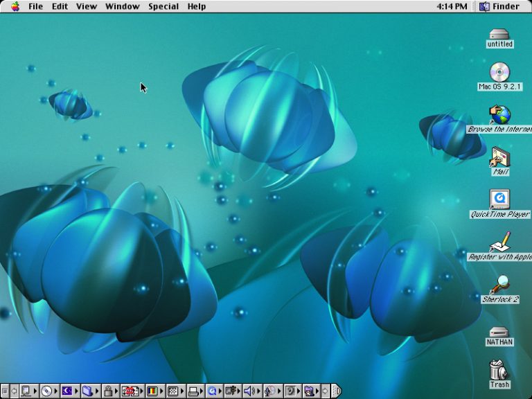Viewport: 532px width, 399px height.
Task: Select the NATHAN disk icon
Action: click(499, 332)
